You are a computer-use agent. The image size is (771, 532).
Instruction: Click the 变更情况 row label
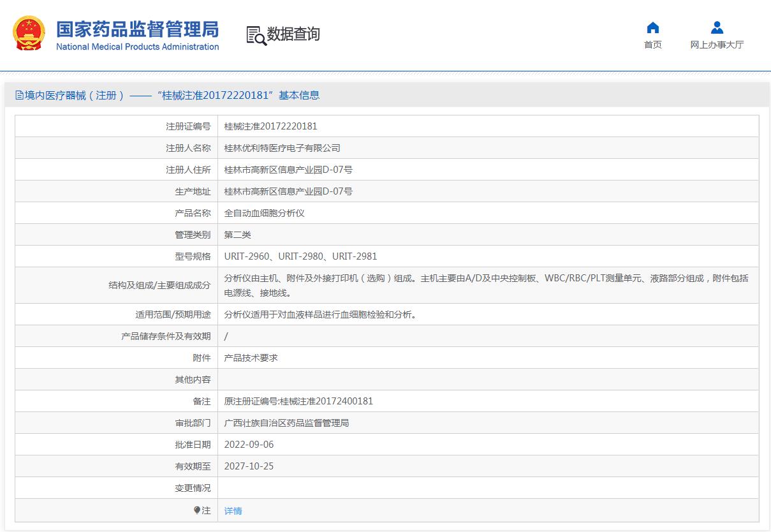coord(193,488)
